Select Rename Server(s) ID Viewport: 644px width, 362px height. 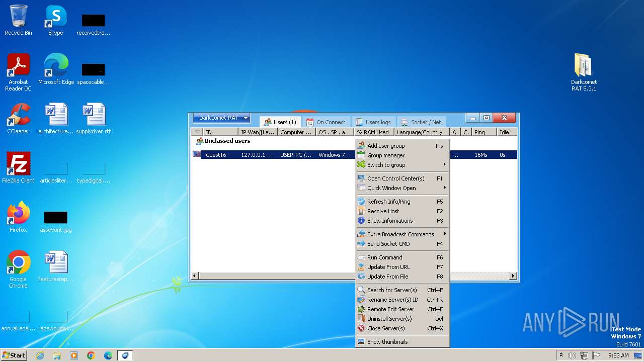point(402,300)
